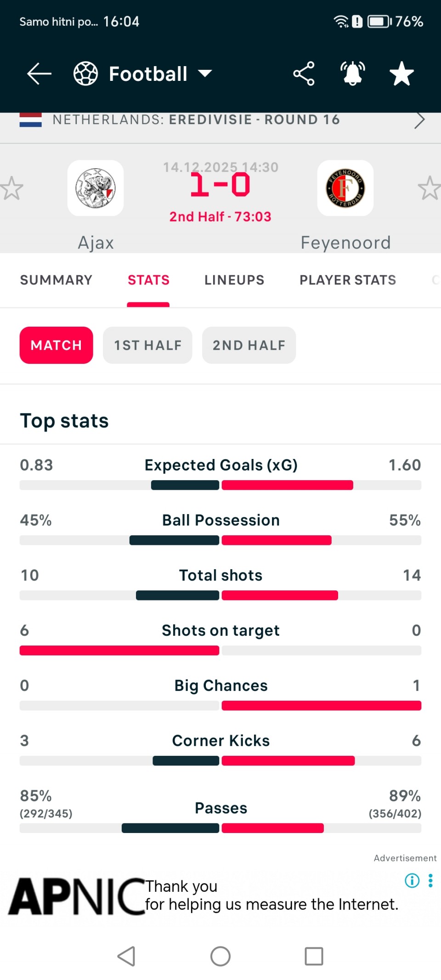This screenshot has height=980, width=441.
Task: Favorite Ajax with the left star
Action: point(11,188)
